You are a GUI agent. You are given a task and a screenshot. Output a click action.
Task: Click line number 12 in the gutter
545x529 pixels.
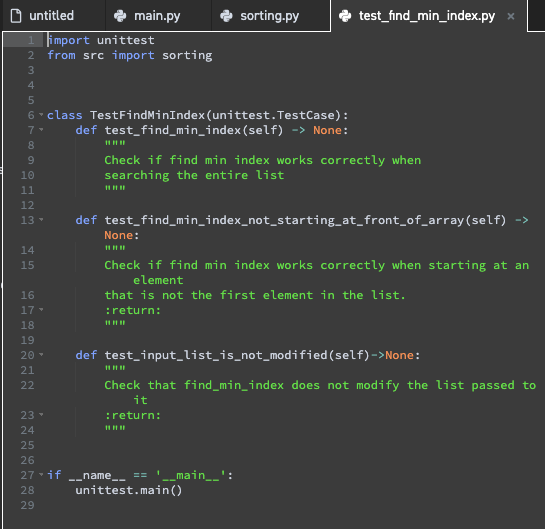27,205
